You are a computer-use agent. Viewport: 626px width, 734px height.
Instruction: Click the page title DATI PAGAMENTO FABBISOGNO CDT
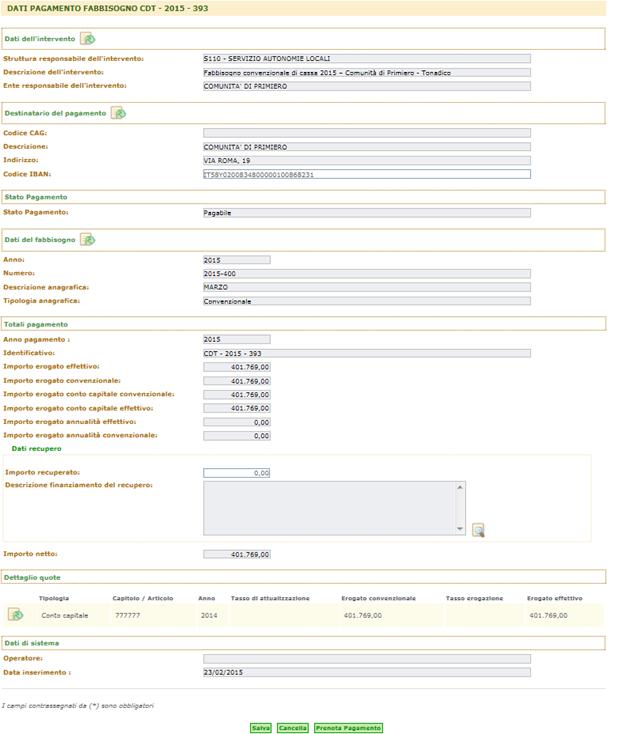point(108,8)
